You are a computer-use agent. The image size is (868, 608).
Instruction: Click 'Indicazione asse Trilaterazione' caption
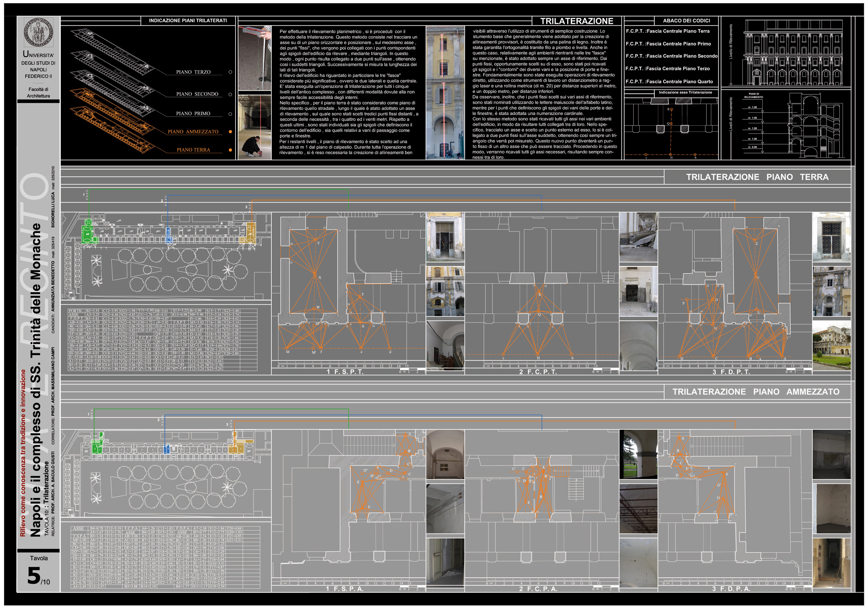click(x=685, y=92)
